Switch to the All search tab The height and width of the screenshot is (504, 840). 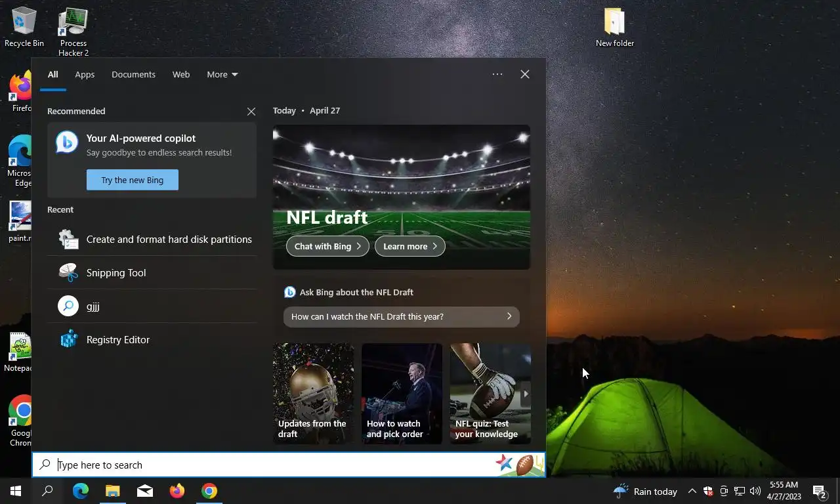coord(52,75)
